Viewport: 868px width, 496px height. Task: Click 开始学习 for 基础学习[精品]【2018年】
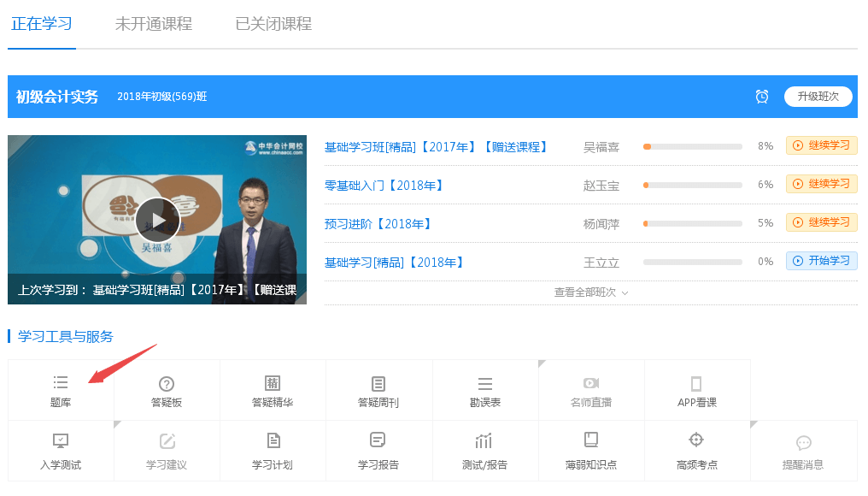tap(821, 261)
